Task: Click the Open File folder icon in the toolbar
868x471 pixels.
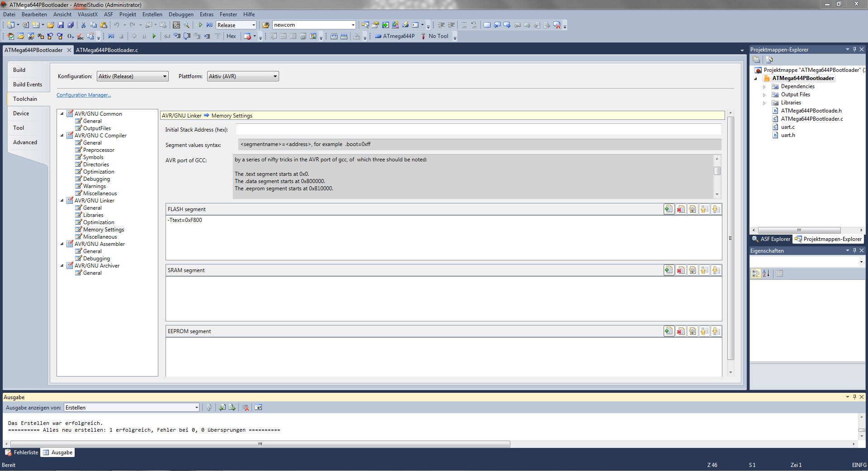Action: pyautogui.click(x=51, y=25)
